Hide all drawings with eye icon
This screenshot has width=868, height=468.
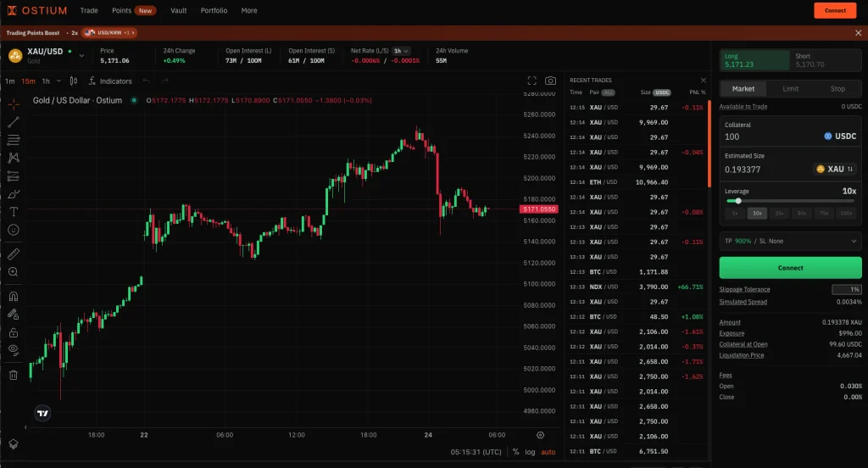click(14, 350)
